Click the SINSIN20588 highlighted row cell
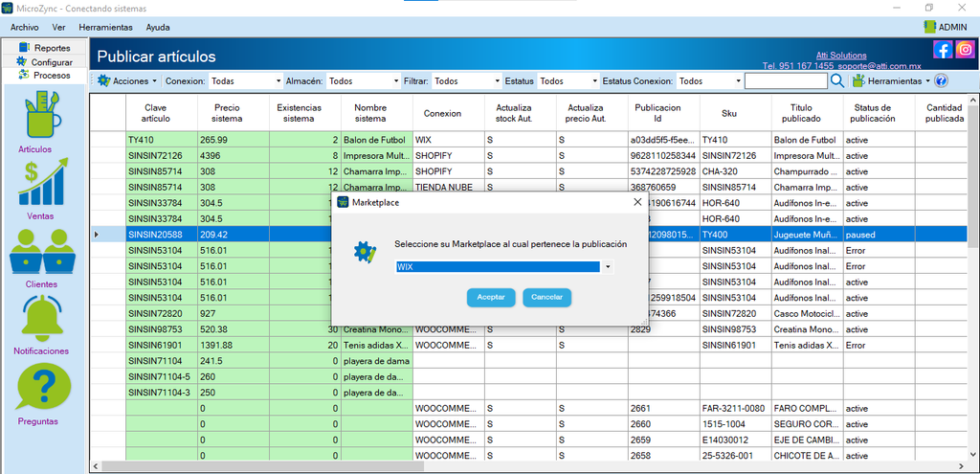Screen dimensions: 980x474 click(x=162, y=235)
